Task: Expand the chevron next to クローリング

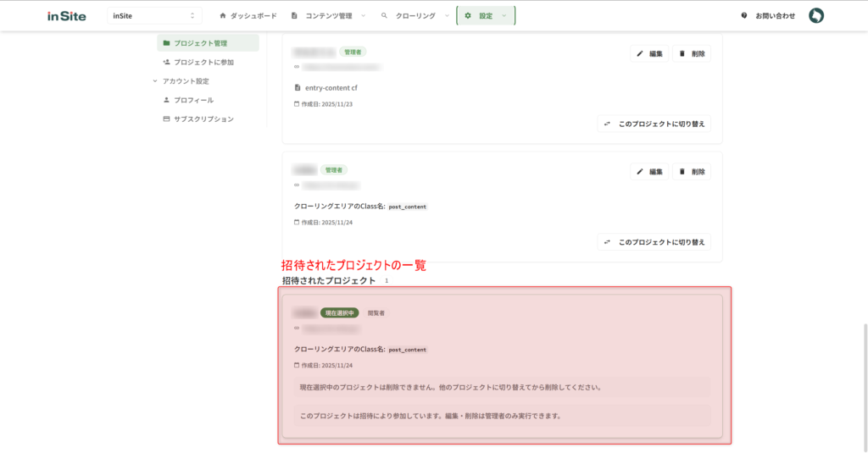Action: coord(447,15)
